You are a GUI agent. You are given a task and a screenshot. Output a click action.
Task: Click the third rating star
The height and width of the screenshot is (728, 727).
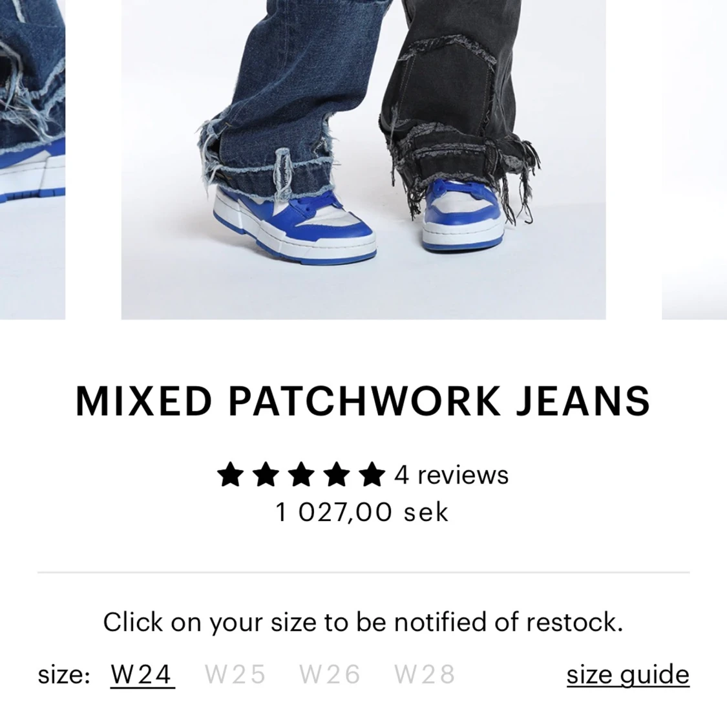[x=301, y=474]
